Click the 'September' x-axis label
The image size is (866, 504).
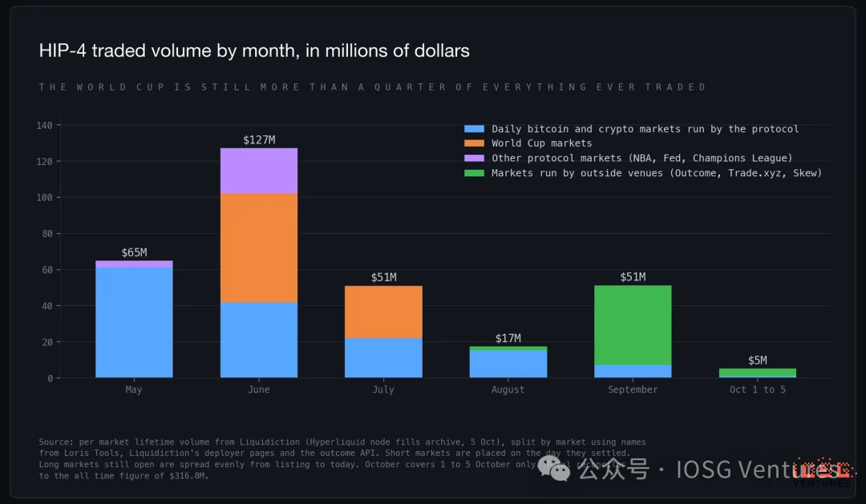[633, 389]
